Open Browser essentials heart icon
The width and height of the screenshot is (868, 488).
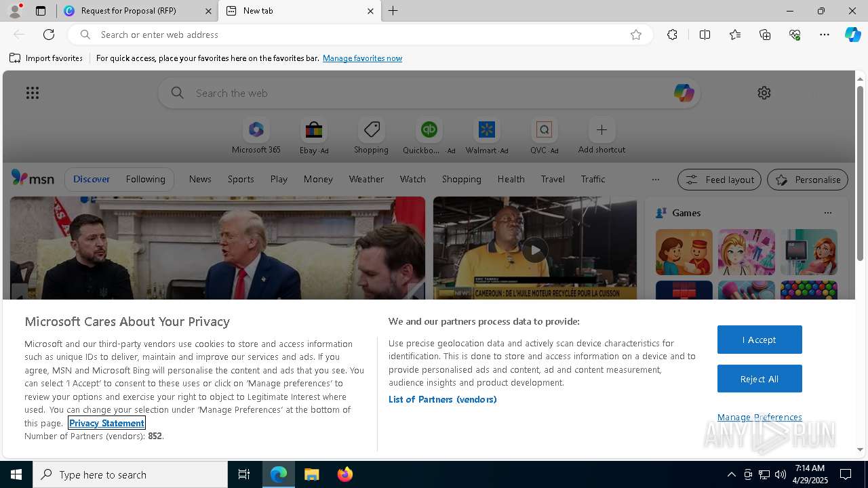[x=795, y=35]
